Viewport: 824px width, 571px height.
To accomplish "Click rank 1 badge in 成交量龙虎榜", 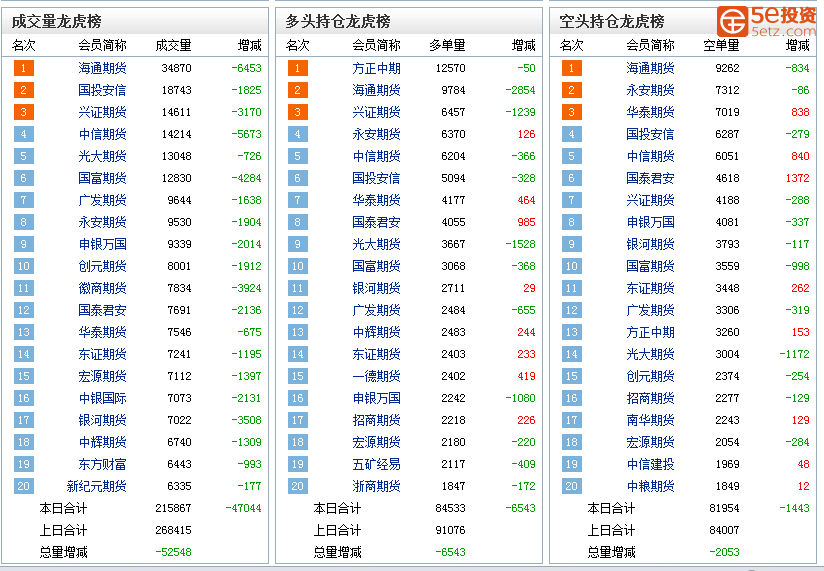I will click(x=24, y=68).
